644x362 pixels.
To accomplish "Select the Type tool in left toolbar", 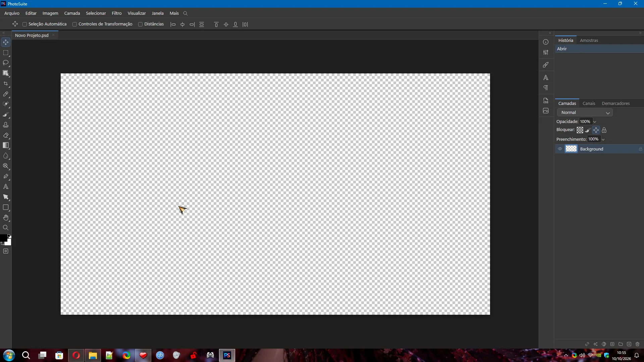I will tap(6, 187).
